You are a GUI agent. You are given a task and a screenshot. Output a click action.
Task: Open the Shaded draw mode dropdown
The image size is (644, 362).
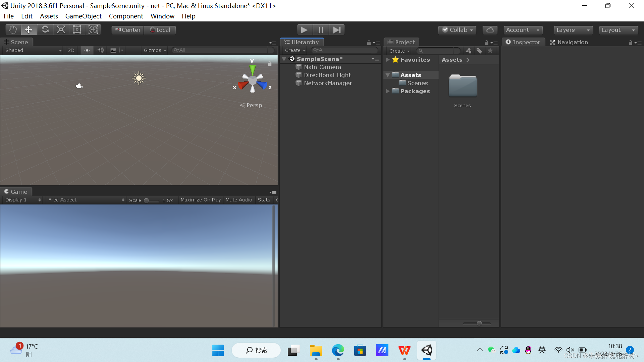point(33,50)
